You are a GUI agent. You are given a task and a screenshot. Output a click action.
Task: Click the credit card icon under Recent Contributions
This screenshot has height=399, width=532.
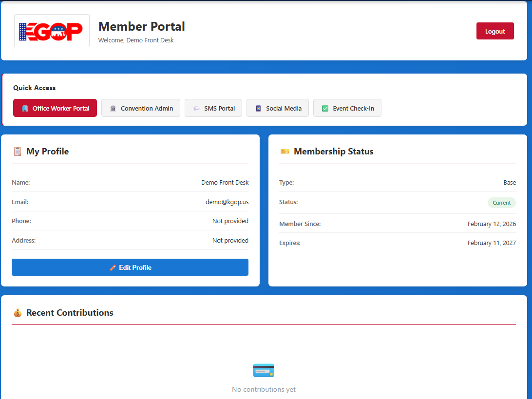[x=264, y=370]
